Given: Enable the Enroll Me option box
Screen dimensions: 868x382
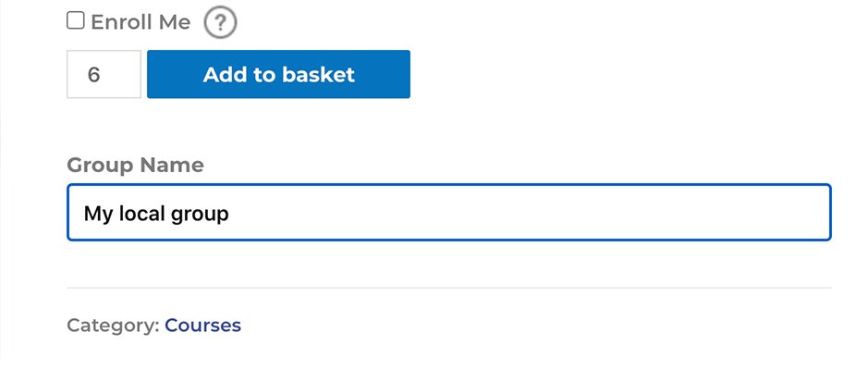Looking at the screenshot, I should point(76,21).
